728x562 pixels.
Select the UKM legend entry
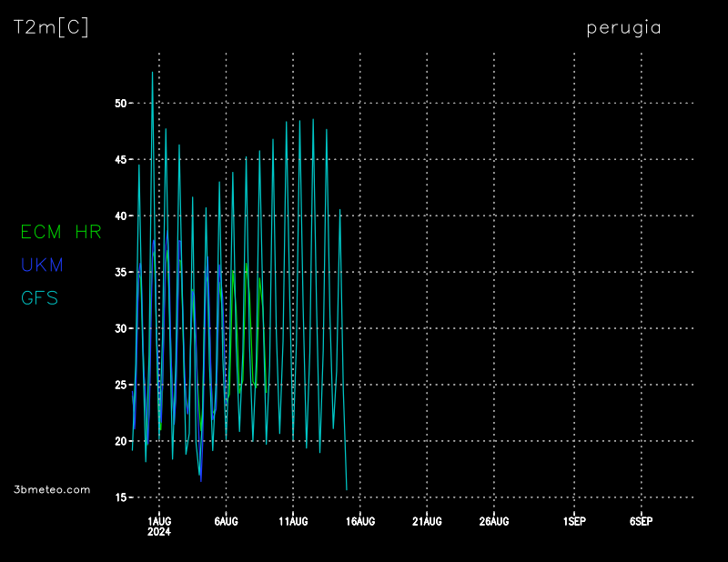pos(42,265)
